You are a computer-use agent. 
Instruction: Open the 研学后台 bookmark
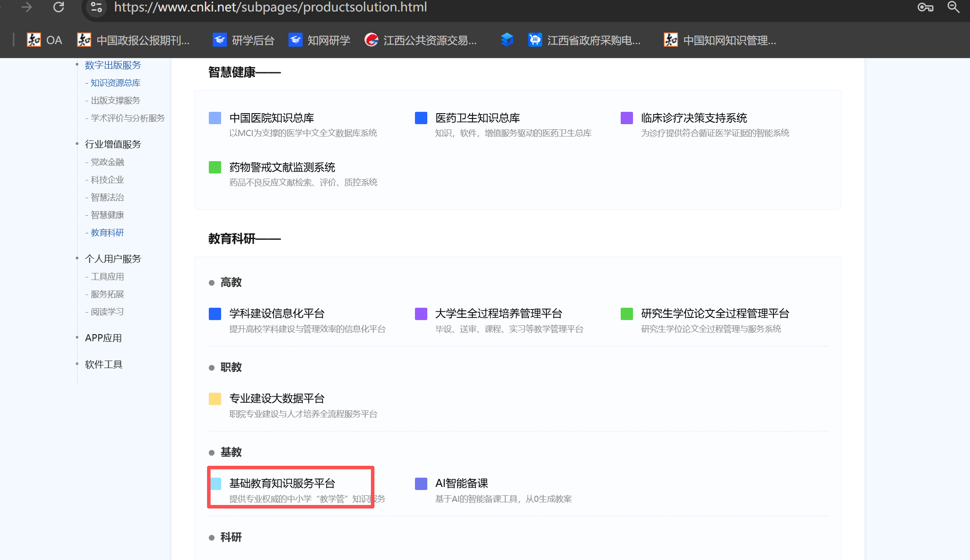(x=244, y=40)
